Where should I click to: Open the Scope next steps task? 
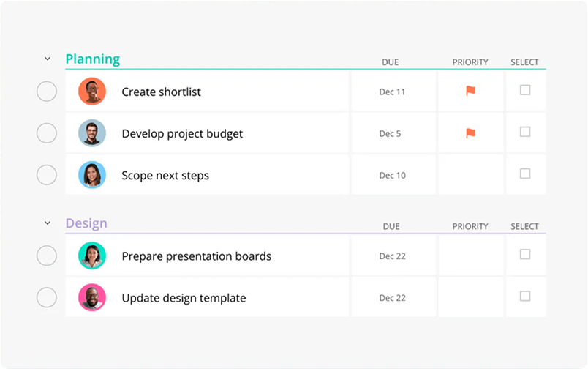(165, 175)
